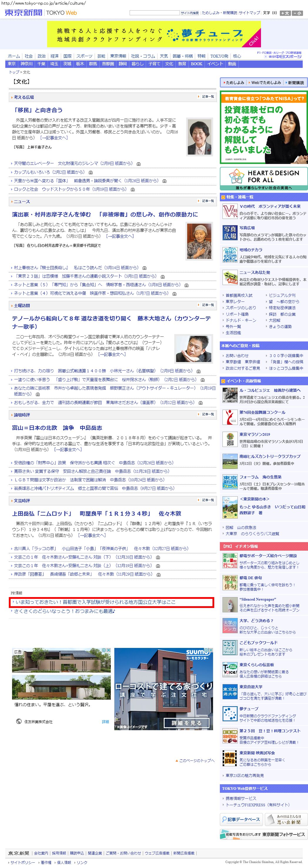Click the HEART & DESIGN FOR ALL banner
Viewport: 308px width, 868px height.
click(x=264, y=179)
